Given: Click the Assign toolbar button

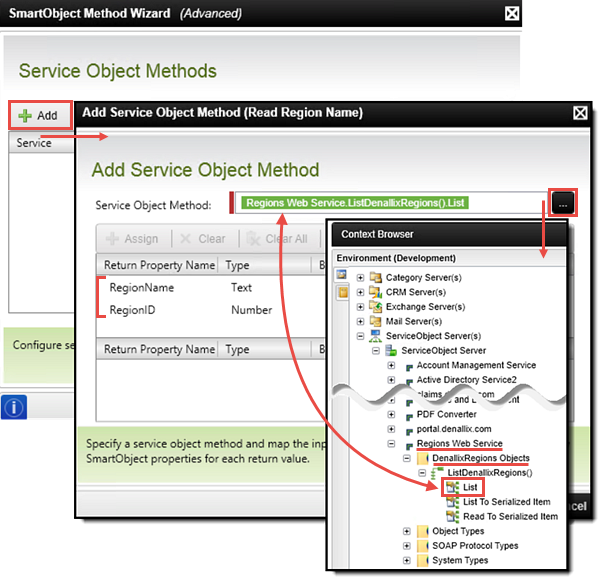Looking at the screenshot, I should (132, 239).
